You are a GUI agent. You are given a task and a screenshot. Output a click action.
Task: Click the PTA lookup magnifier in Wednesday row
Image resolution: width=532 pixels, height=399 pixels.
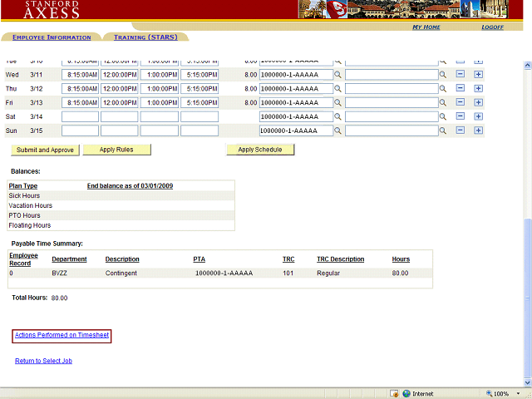click(338, 75)
